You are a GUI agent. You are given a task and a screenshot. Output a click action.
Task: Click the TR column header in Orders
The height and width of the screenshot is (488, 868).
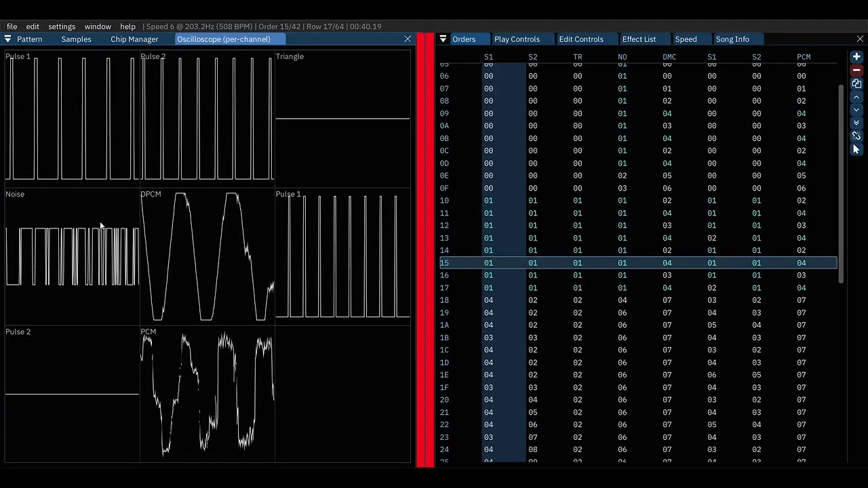point(578,57)
